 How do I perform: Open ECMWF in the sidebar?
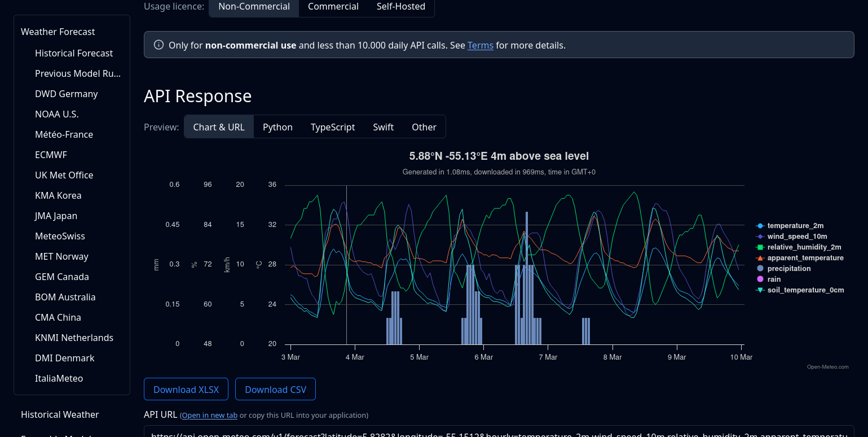point(51,155)
